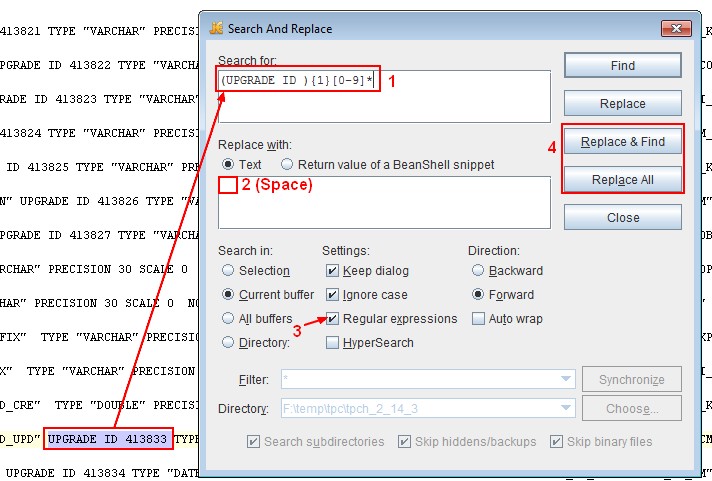Choose Selection as search scope
Screen dimensions: 712x481
click(229, 271)
